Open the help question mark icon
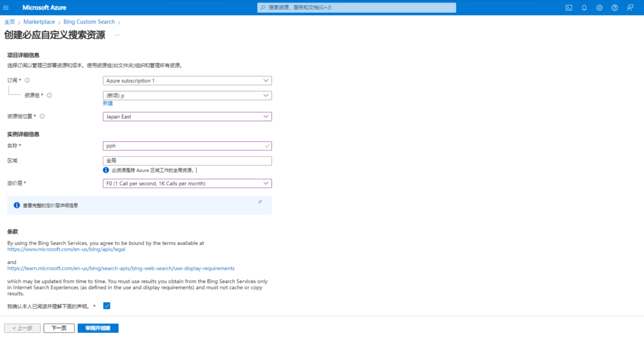The image size is (644, 337). tap(615, 7)
